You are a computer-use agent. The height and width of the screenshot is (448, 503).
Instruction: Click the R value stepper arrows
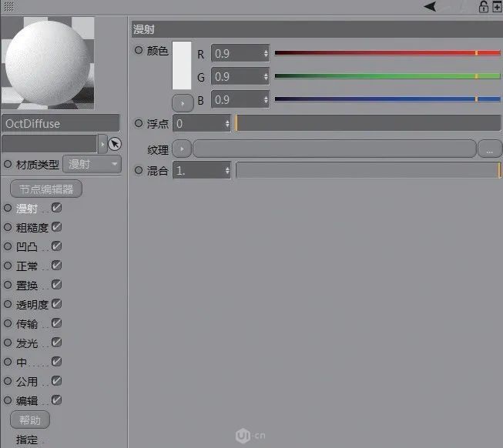tap(266, 54)
